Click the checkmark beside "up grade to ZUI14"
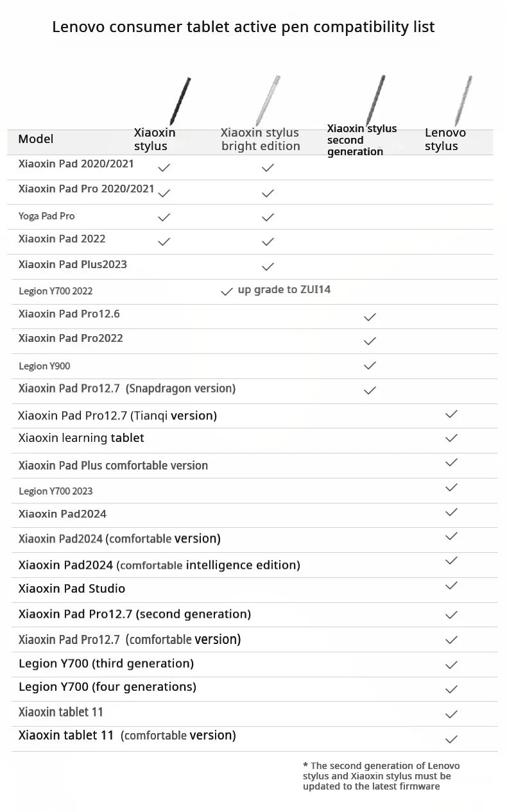507x812 pixels. pos(227,291)
